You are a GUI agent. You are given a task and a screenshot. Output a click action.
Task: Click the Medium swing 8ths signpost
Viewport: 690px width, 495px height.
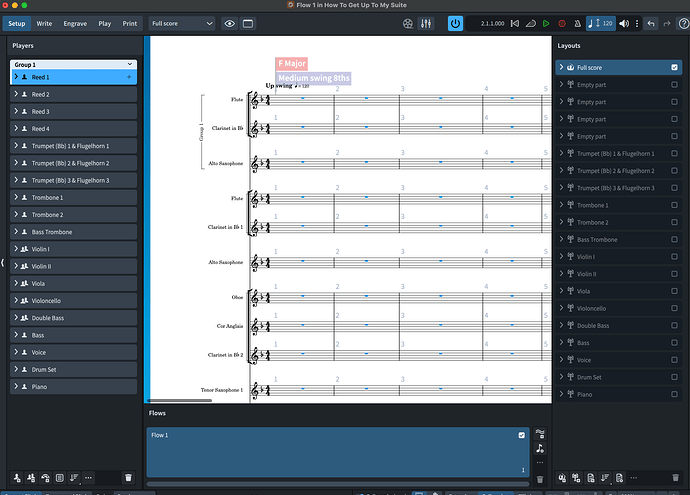(x=313, y=78)
